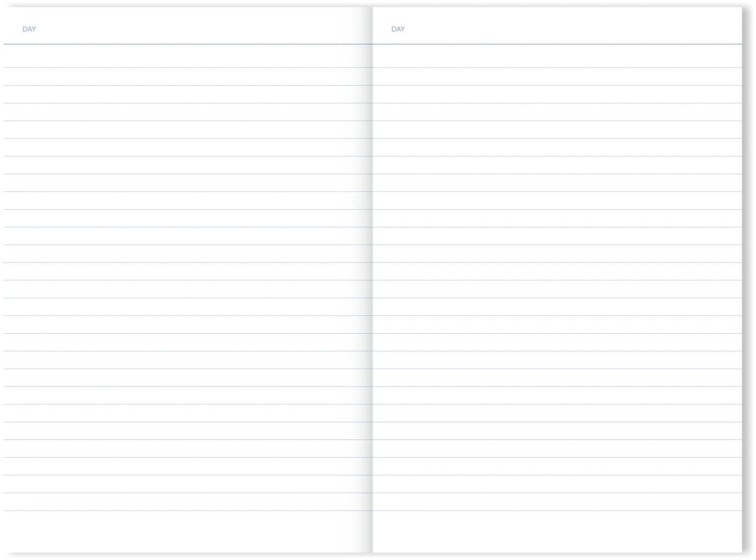Select first writing row on right page

click(x=557, y=56)
